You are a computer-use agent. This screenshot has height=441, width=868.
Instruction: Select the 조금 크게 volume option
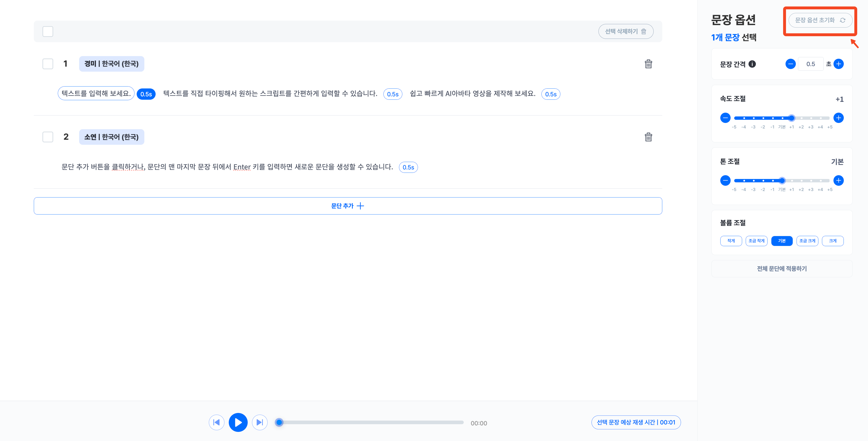tap(807, 241)
